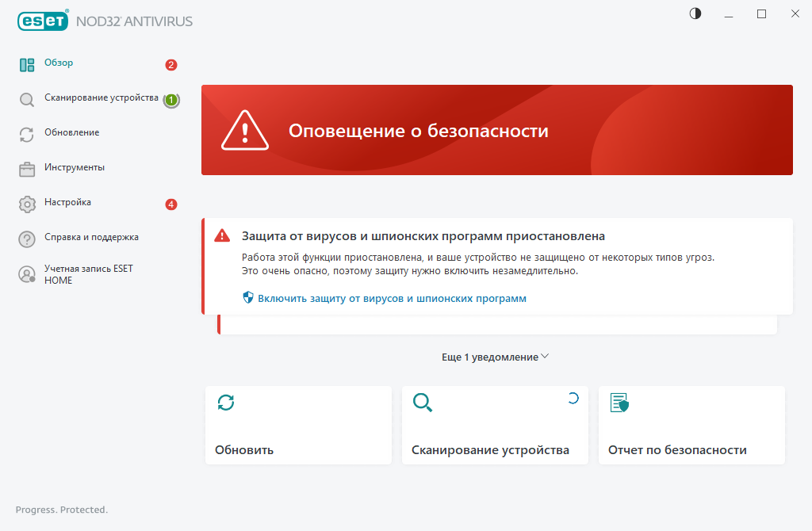812x531 pixels.
Task: Click the Оповещение о безопасности banner text
Action: 419,131
